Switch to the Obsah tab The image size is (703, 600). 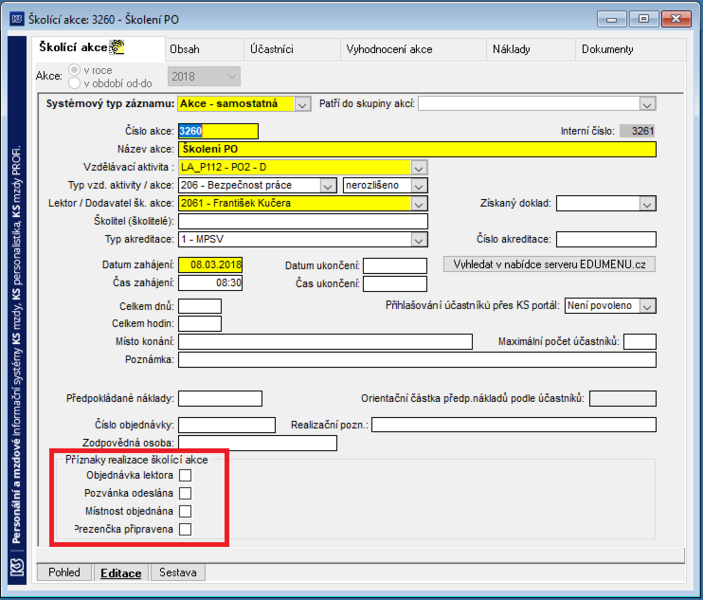[204, 49]
